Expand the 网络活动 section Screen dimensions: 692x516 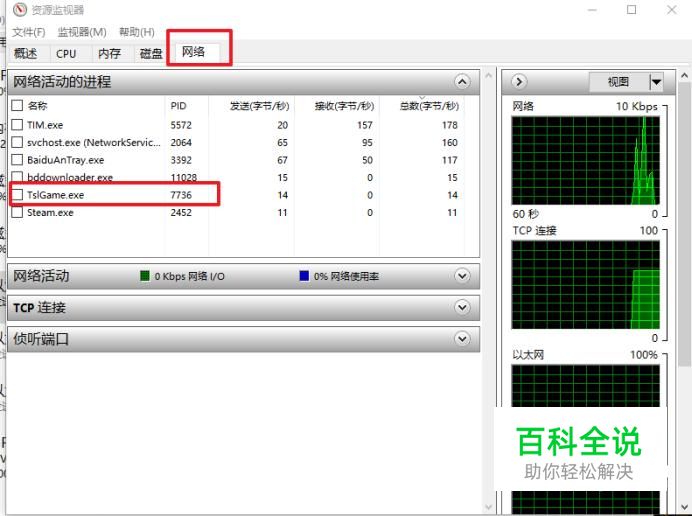click(x=462, y=276)
